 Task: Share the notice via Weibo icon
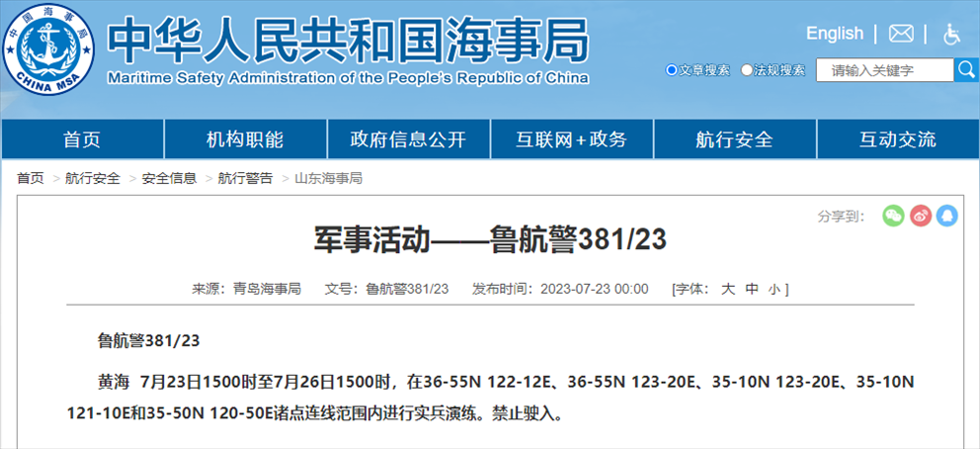[921, 216]
